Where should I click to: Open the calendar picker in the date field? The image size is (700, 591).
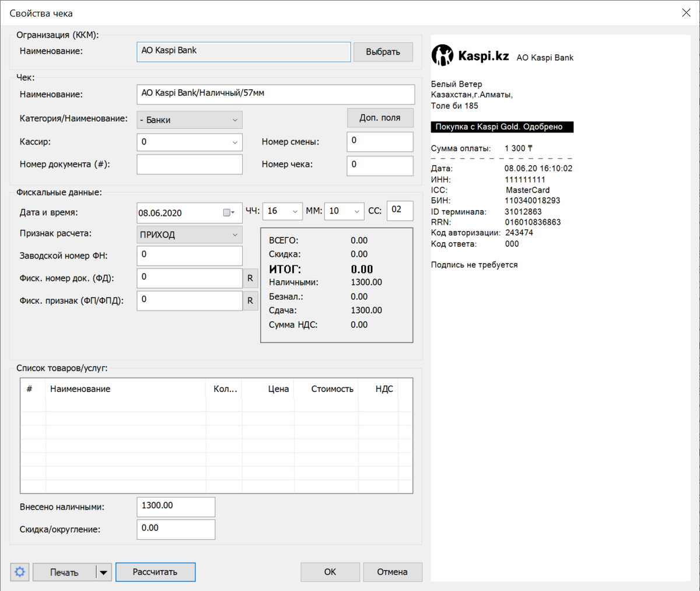[x=229, y=213]
